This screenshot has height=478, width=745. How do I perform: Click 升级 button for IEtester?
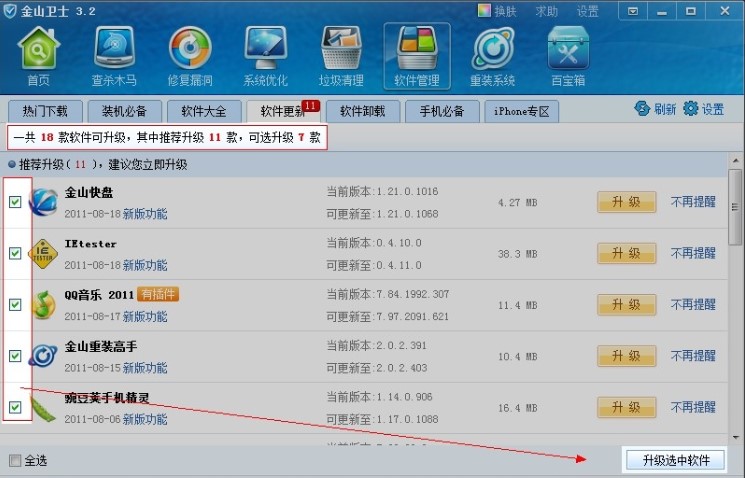coord(626,253)
